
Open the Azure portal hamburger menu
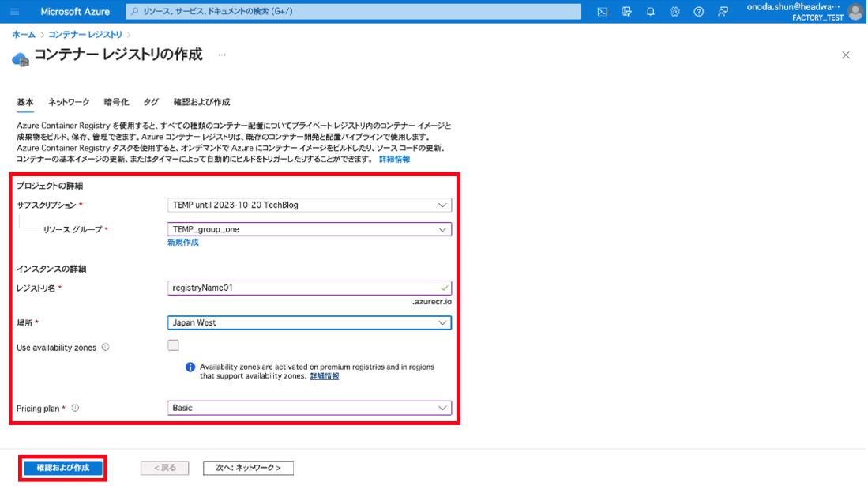pyautogui.click(x=14, y=11)
